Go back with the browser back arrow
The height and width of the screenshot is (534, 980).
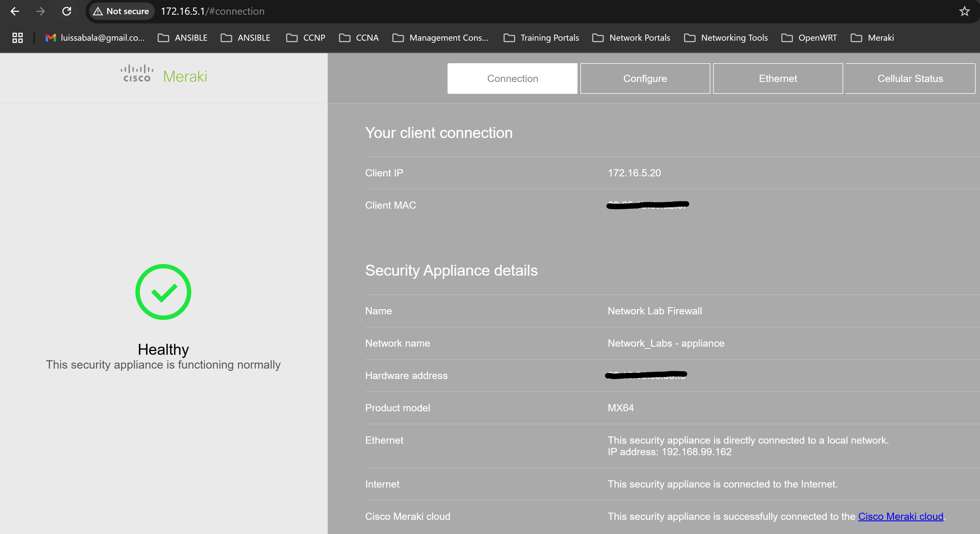pyautogui.click(x=15, y=12)
